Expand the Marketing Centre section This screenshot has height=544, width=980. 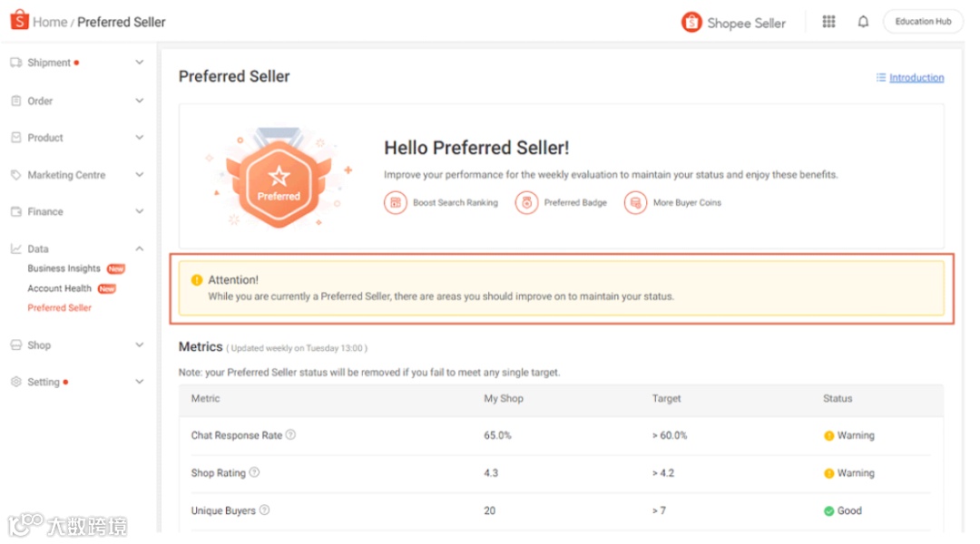pyautogui.click(x=139, y=175)
